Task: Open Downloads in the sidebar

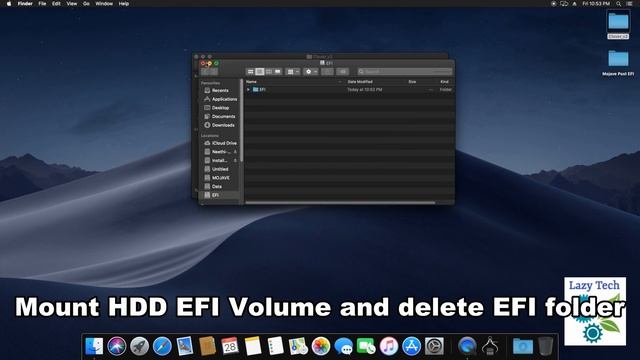Action: pyautogui.click(x=220, y=125)
